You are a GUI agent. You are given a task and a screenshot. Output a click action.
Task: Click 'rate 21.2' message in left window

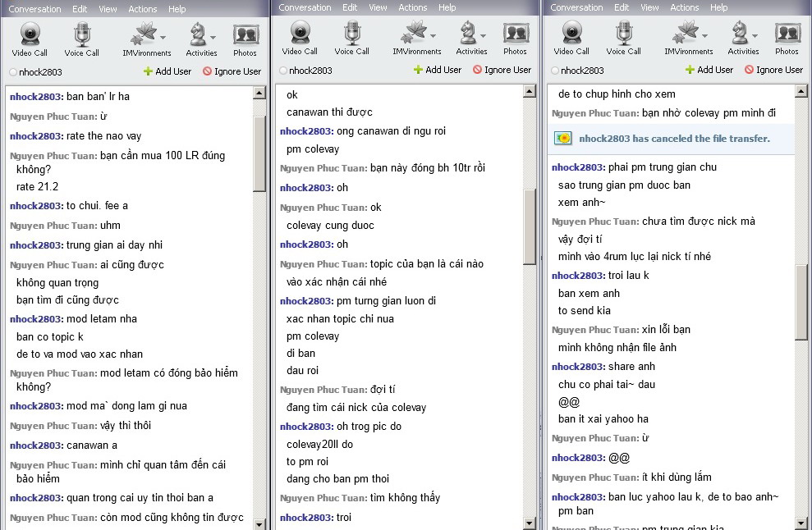coord(37,187)
